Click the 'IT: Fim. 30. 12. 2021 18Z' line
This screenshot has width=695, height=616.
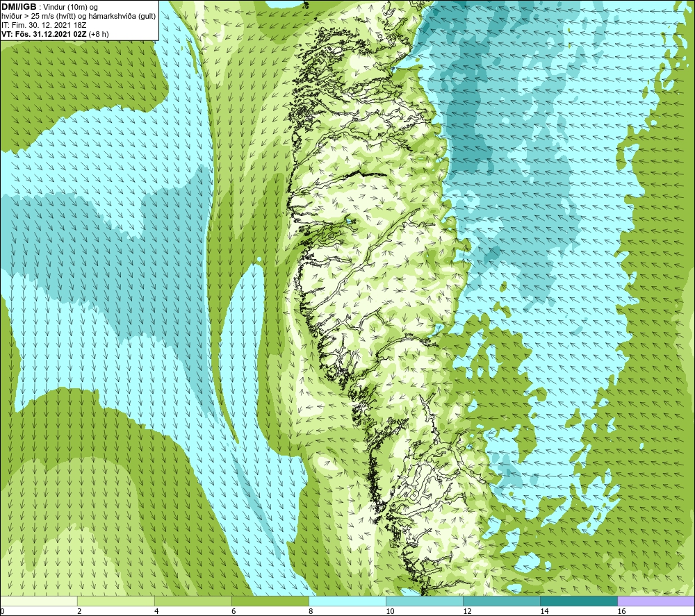(44, 25)
